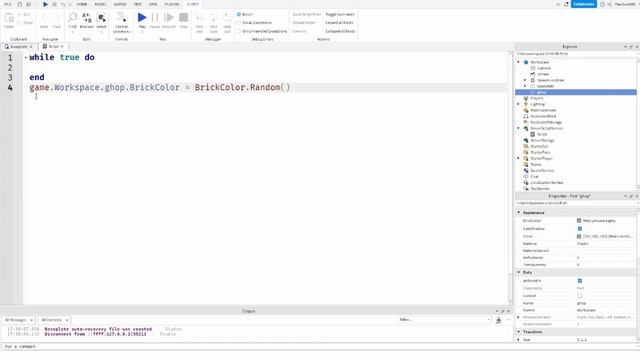This screenshot has height=360, width=640.
Task: Click the Step Into debugger icon
Action: [x=200, y=18]
